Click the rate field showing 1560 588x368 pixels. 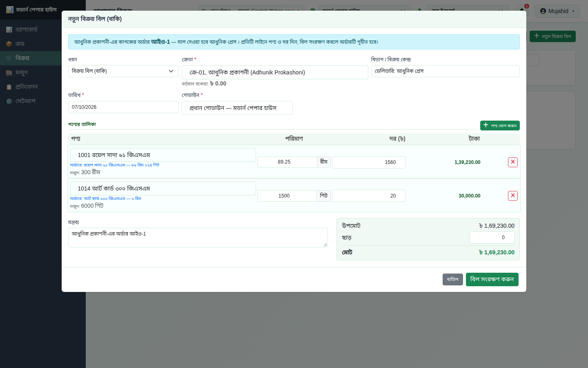pyautogui.click(x=369, y=162)
